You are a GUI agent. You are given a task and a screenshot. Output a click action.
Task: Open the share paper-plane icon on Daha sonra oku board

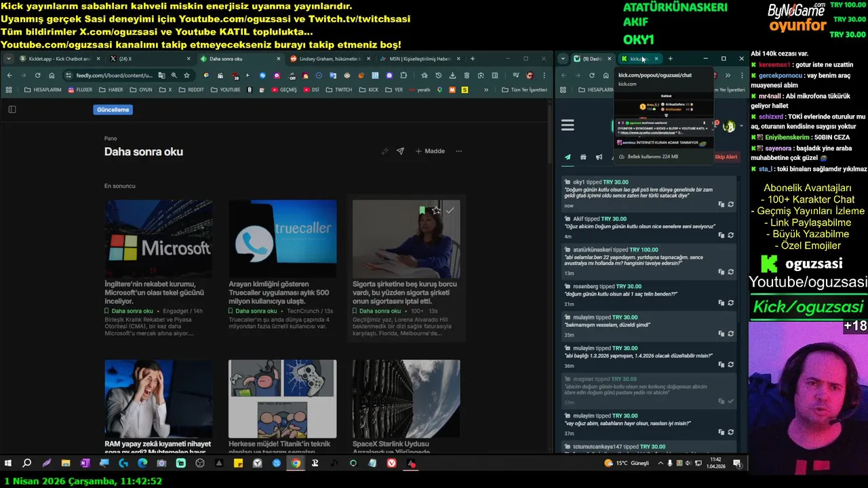pyautogui.click(x=400, y=151)
